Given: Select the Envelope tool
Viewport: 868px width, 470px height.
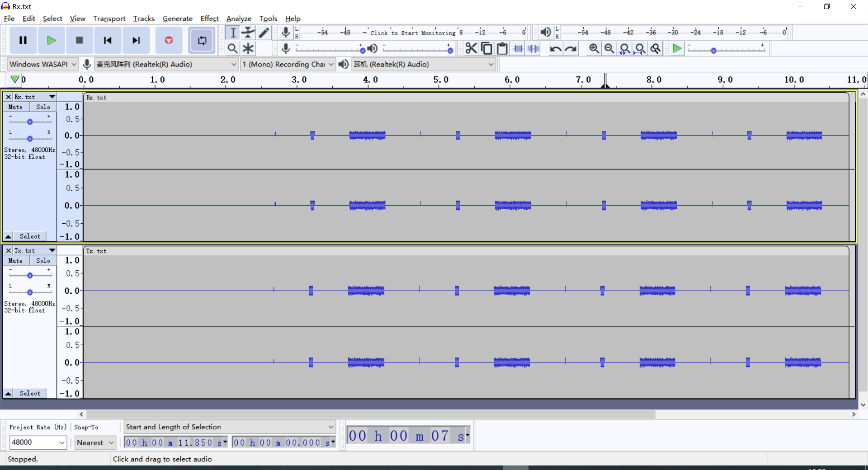Looking at the screenshot, I should pos(248,32).
